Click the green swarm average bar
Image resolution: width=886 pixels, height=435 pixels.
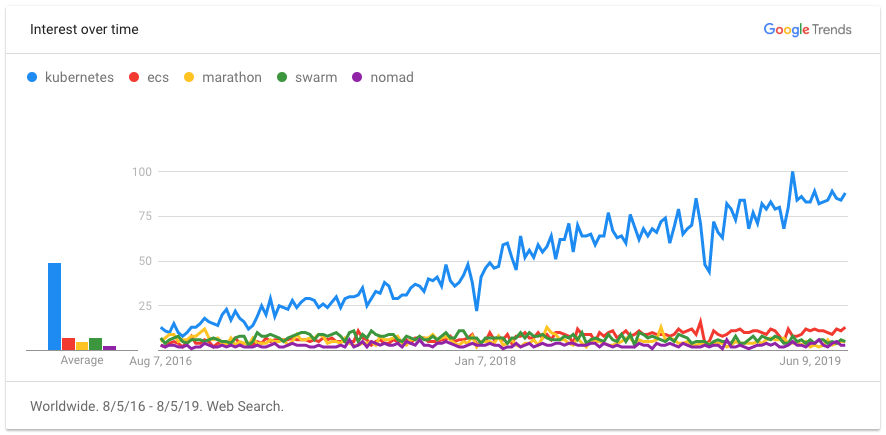point(96,344)
